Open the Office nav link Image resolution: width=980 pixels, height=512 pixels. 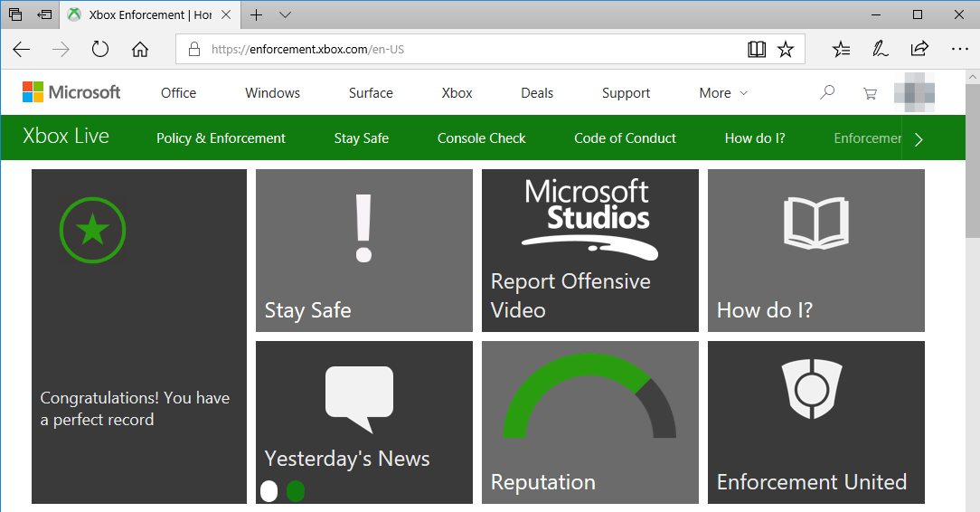[x=179, y=93]
